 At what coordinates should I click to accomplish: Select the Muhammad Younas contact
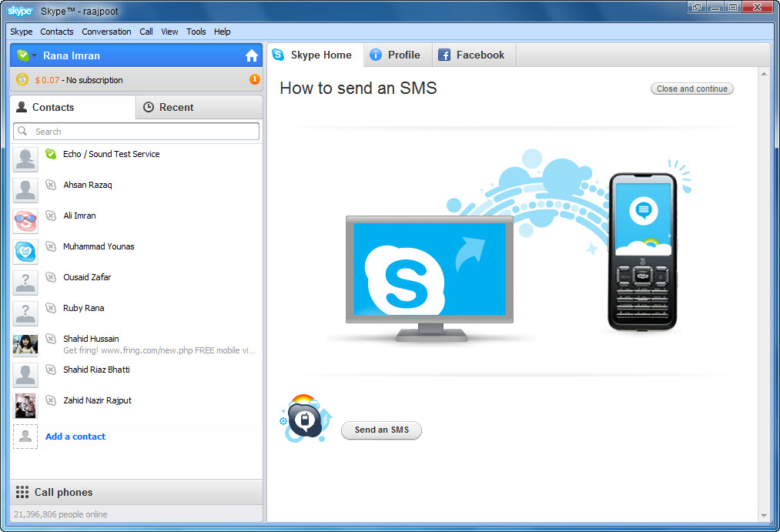(x=136, y=252)
